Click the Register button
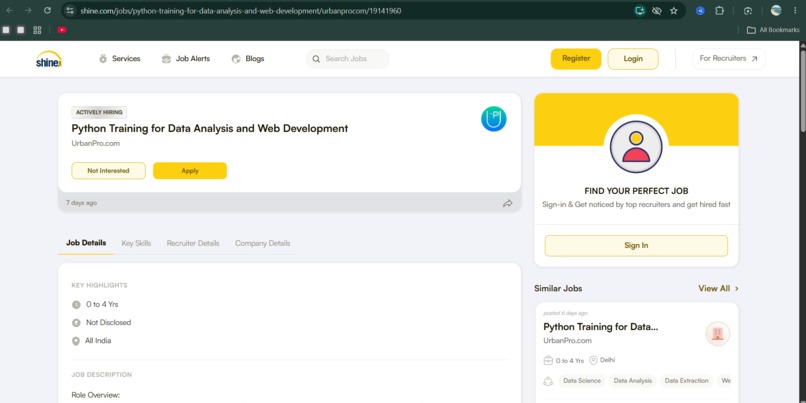Image resolution: width=806 pixels, height=403 pixels. coord(576,59)
